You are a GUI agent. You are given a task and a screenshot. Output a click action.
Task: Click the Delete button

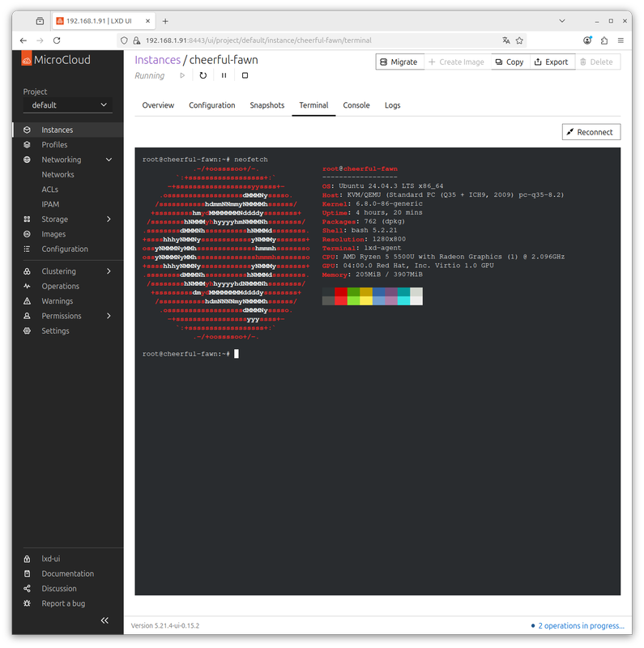click(597, 62)
